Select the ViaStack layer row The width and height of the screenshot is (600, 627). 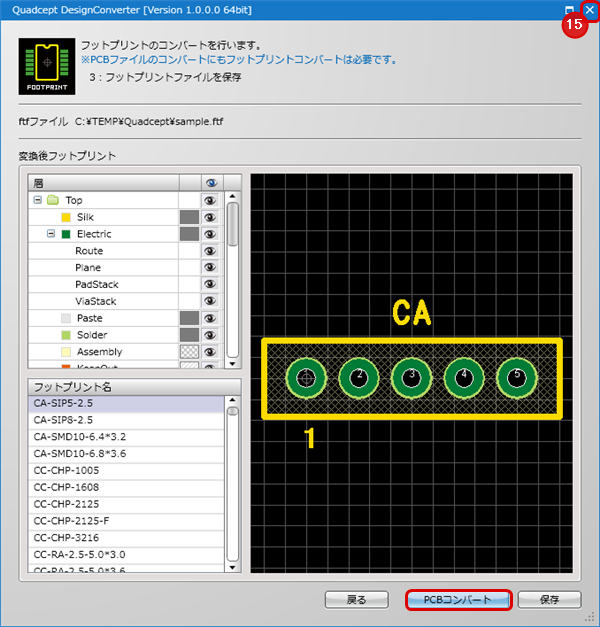pos(103,301)
